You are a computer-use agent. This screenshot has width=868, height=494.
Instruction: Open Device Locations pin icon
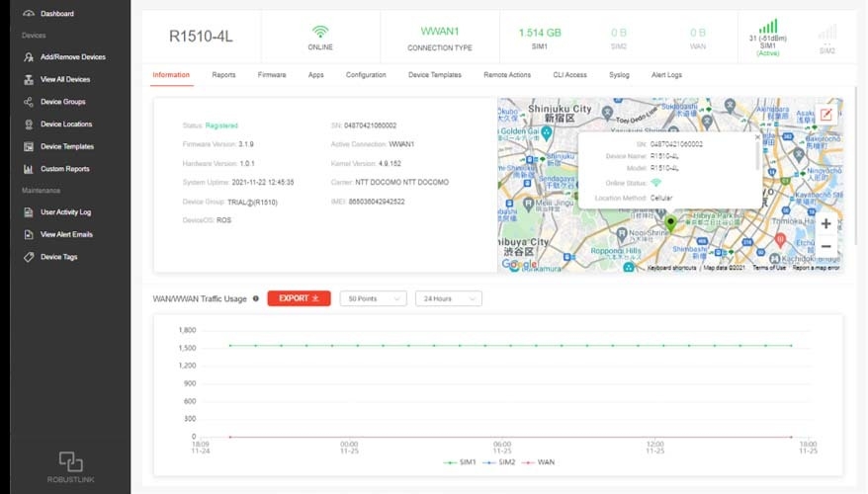(29, 124)
